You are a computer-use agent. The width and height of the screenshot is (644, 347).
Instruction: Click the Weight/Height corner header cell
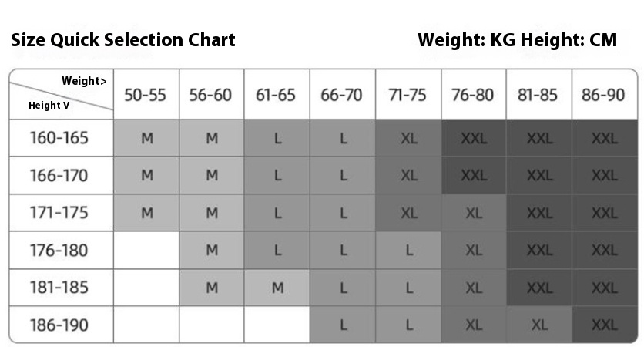62,93
